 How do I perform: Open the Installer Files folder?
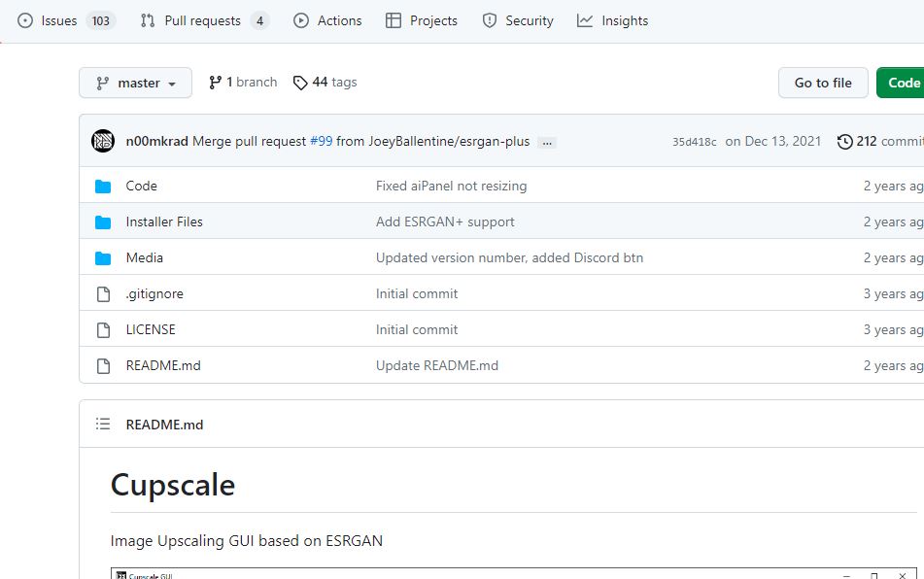point(164,221)
